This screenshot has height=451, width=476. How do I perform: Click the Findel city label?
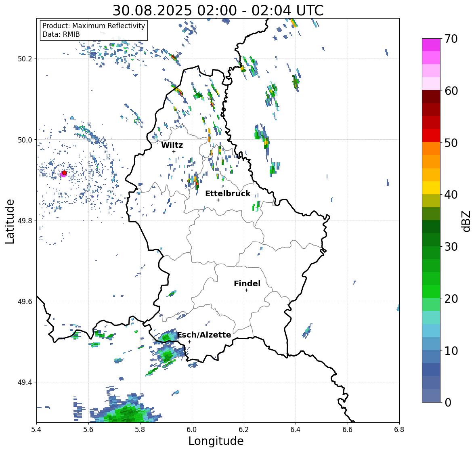(x=247, y=283)
